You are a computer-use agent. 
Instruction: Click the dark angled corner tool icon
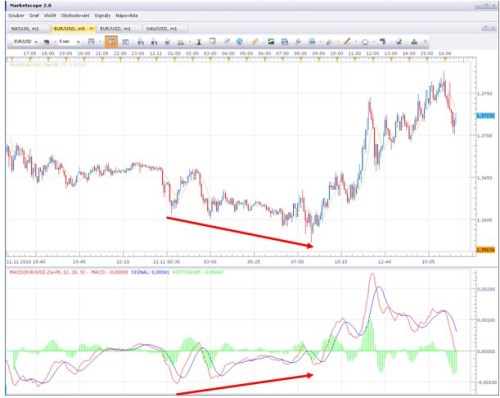(x=383, y=42)
